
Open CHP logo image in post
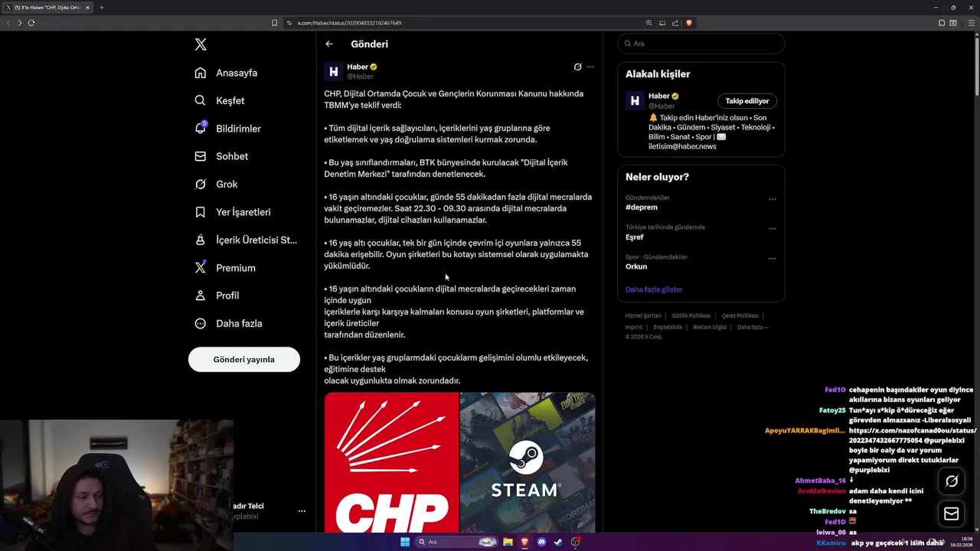pyautogui.click(x=391, y=462)
